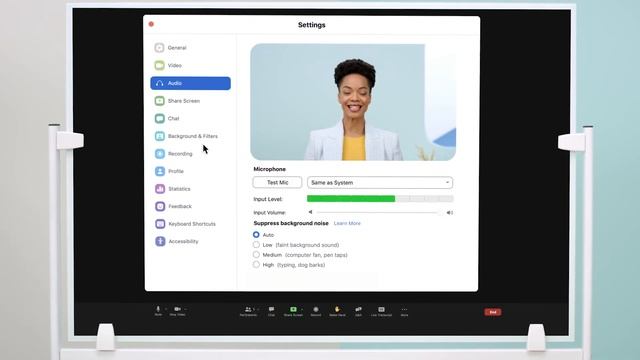Expand audio options arrow beside Mute
The image size is (640, 360).
pos(165,309)
